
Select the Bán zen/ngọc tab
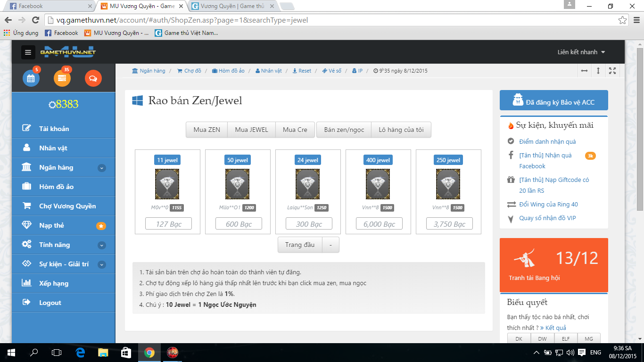344,130
